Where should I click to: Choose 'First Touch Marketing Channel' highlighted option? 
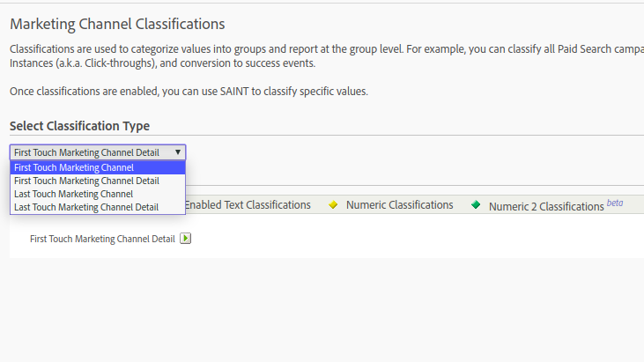pyautogui.click(x=74, y=167)
